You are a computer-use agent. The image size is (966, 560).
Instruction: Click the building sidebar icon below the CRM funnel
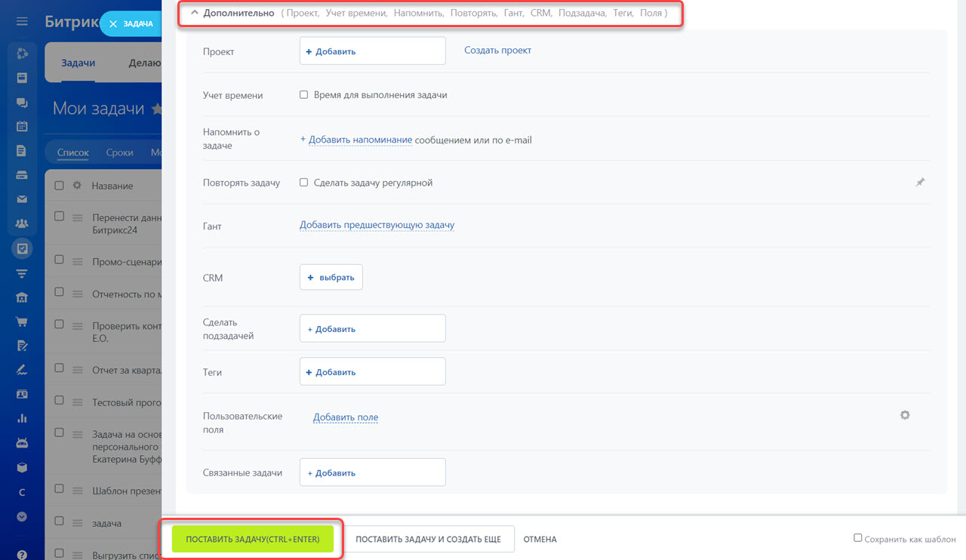22,297
